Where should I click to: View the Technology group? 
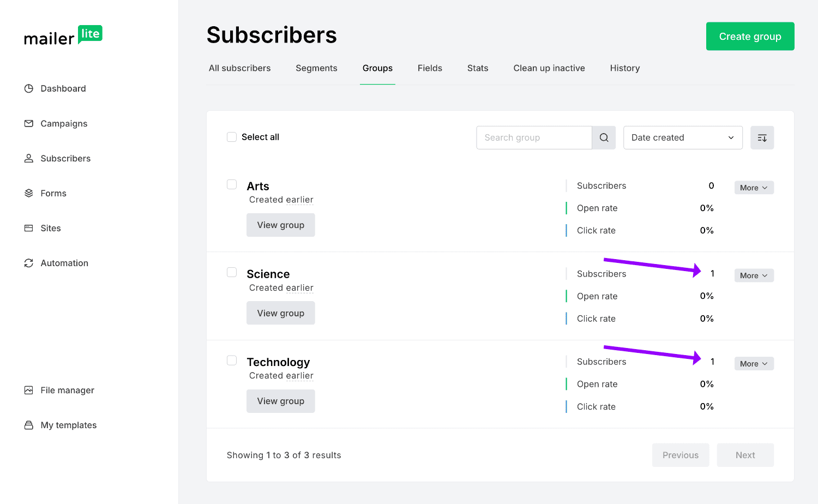[281, 401]
